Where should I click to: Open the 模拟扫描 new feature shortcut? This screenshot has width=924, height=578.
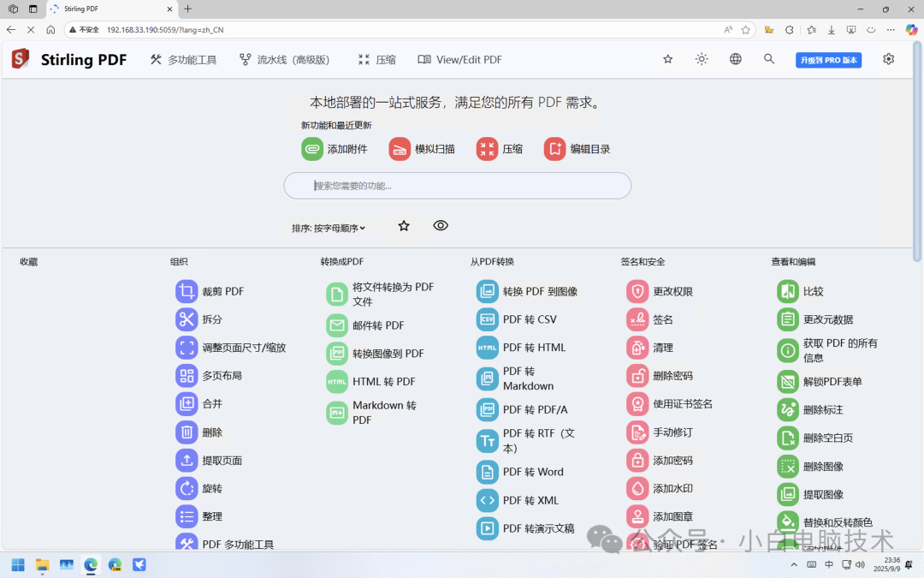click(x=422, y=149)
